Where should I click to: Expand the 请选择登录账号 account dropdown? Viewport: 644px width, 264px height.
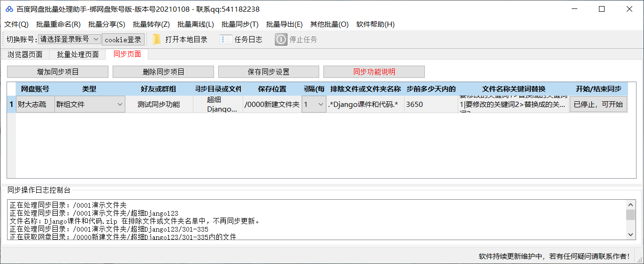click(x=69, y=39)
